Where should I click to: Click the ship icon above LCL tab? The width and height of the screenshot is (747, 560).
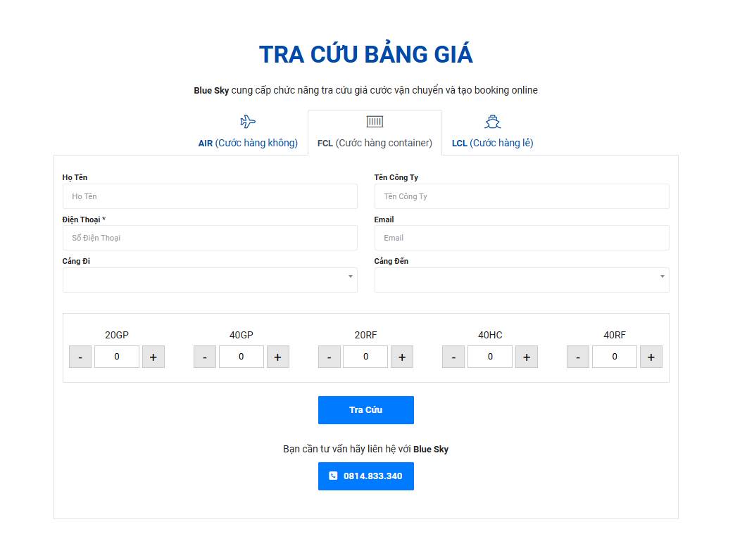tap(492, 121)
